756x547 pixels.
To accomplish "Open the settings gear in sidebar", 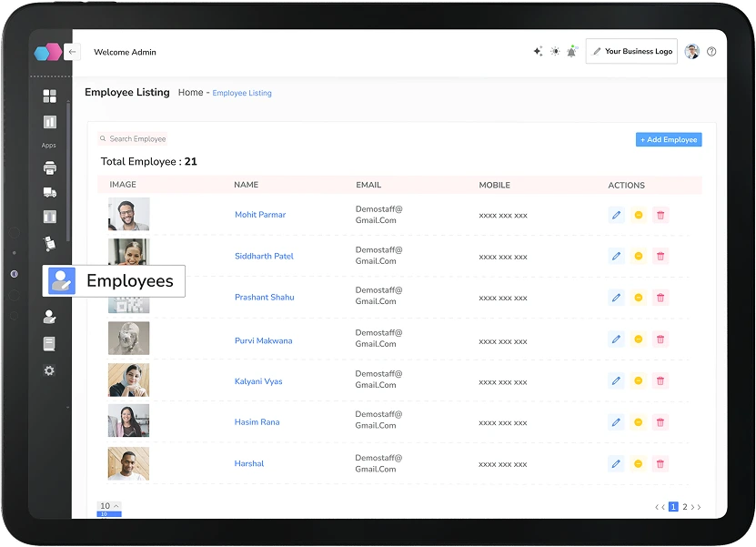I will pyautogui.click(x=49, y=370).
